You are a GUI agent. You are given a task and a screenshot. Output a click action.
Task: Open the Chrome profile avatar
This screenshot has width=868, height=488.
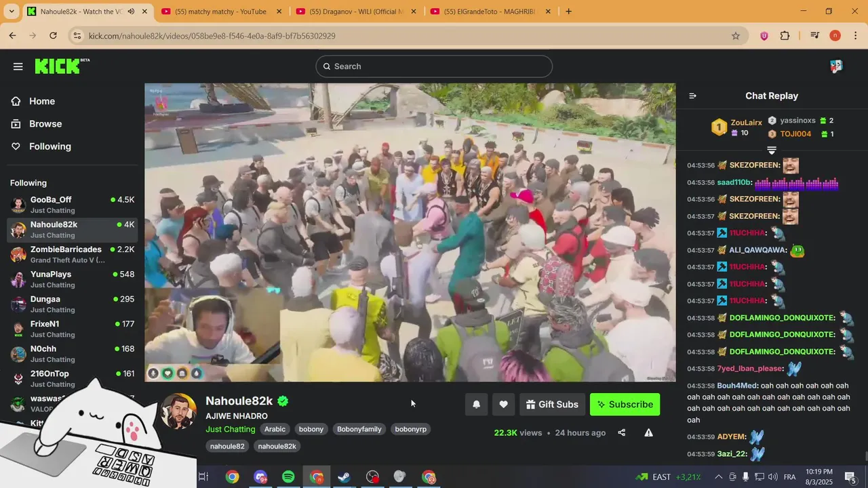click(835, 36)
